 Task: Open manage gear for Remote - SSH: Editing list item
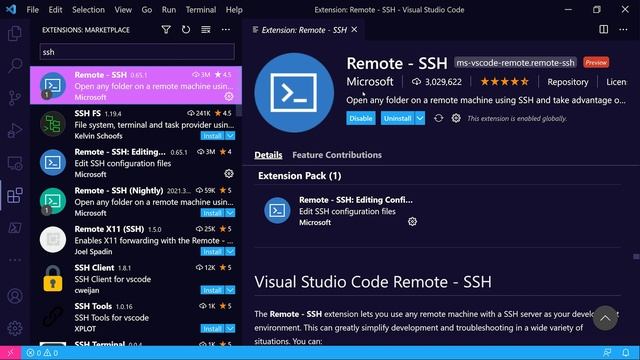pos(229,173)
